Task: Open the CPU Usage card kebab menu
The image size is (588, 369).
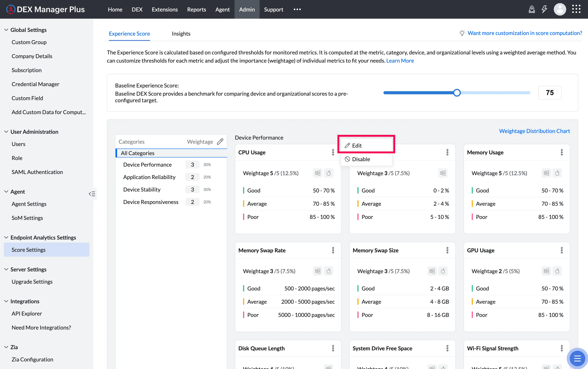Action: [x=333, y=152]
